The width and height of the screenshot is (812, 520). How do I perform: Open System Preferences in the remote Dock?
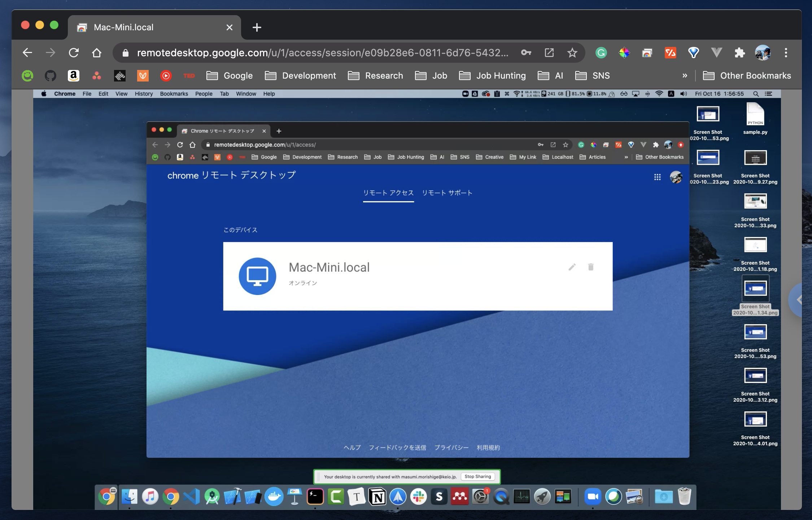[481, 497]
